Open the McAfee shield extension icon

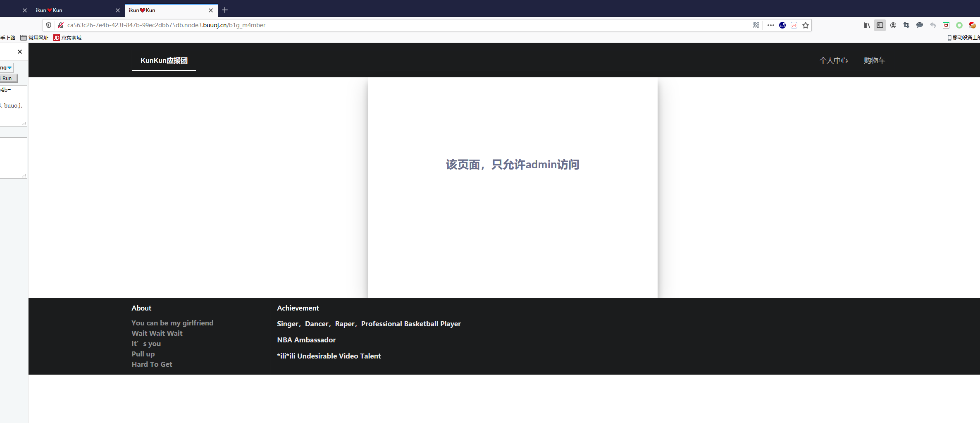click(x=946, y=25)
